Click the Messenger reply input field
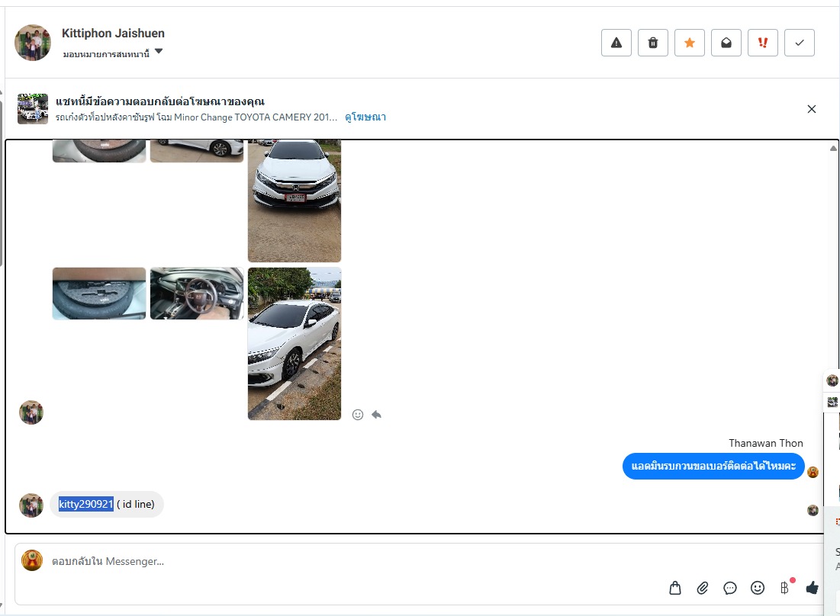This screenshot has width=840, height=616. pyautogui.click(x=343, y=562)
